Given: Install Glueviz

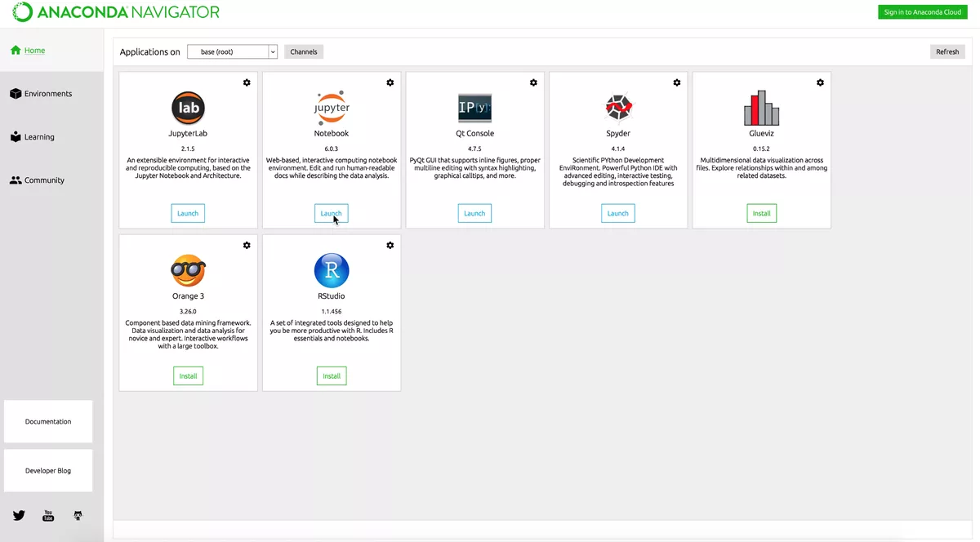Looking at the screenshot, I should [x=761, y=213].
